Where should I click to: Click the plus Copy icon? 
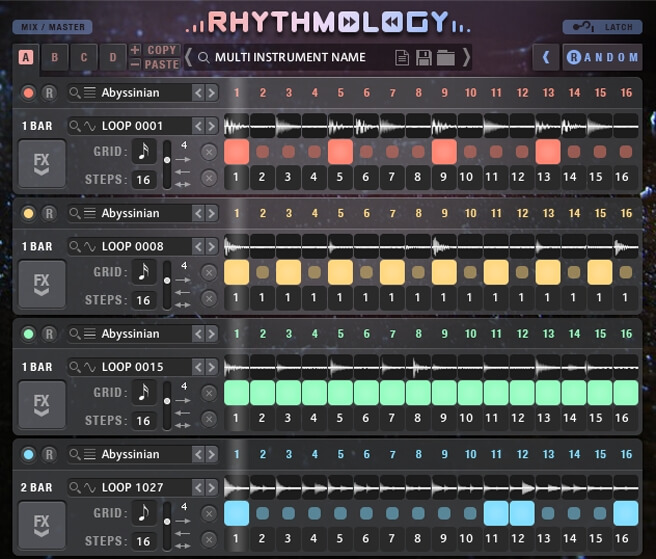tap(135, 50)
